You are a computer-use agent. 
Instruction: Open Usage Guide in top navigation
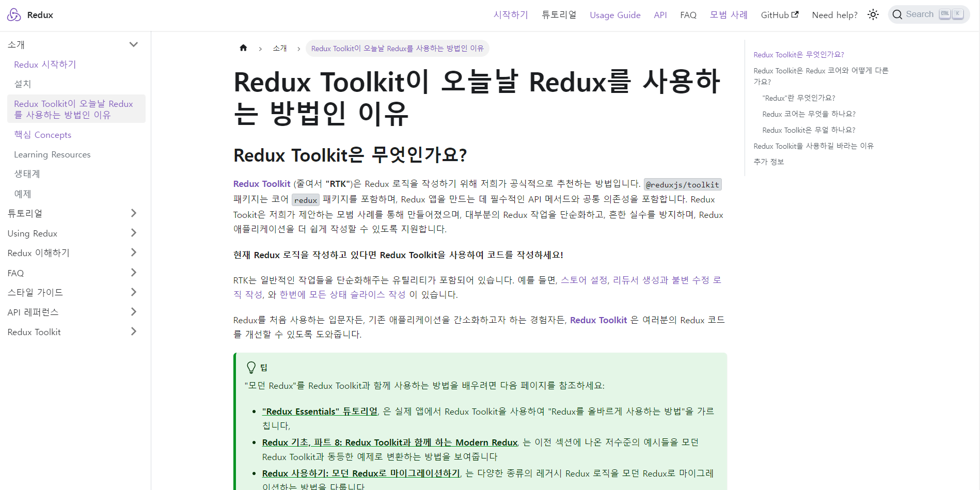pyautogui.click(x=615, y=15)
